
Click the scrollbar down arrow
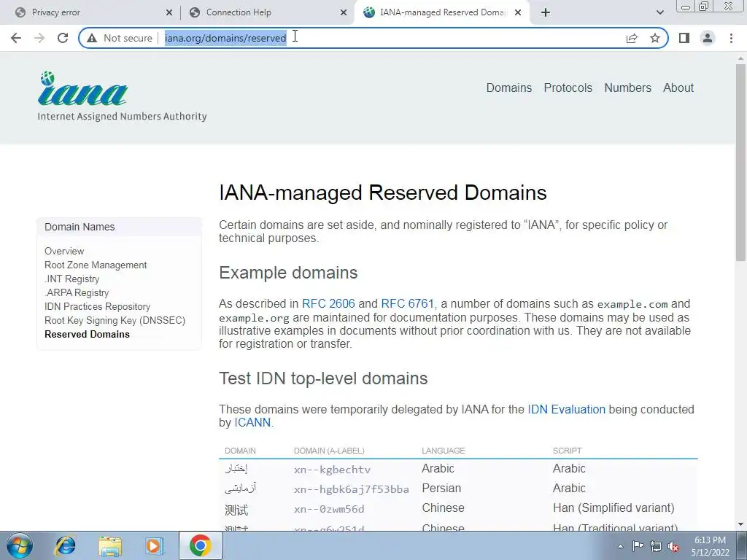[740, 524]
